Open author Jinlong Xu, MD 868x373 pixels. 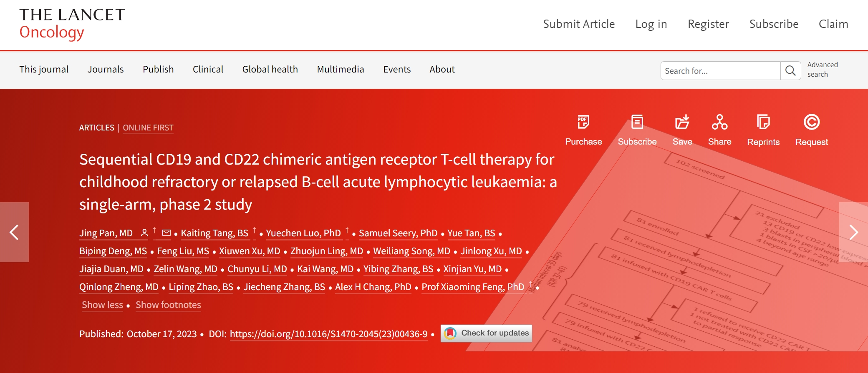[491, 251]
